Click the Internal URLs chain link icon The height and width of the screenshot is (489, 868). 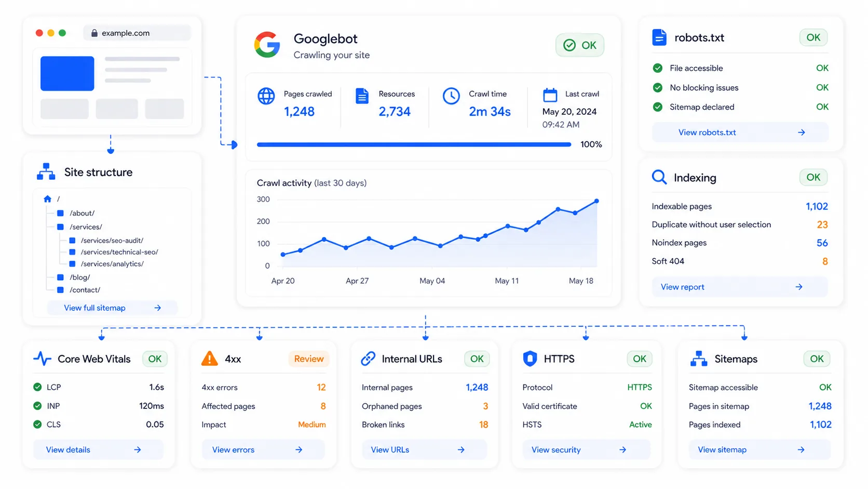pos(368,359)
